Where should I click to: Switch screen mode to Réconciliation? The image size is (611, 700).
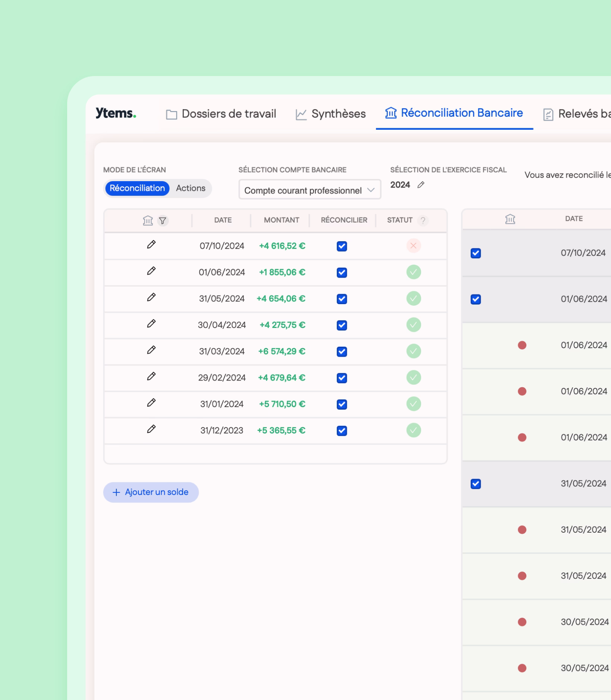[x=137, y=188]
